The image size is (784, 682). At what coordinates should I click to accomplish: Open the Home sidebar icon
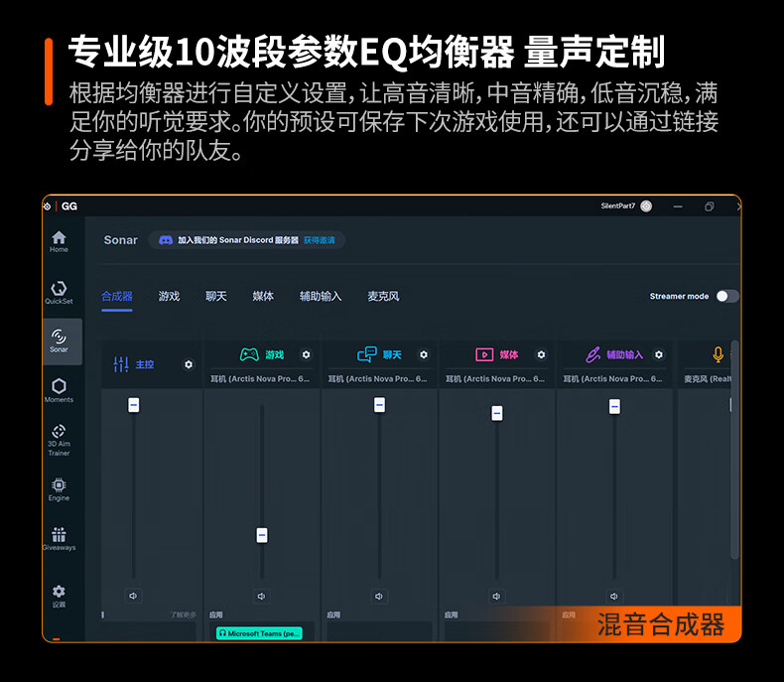point(59,240)
